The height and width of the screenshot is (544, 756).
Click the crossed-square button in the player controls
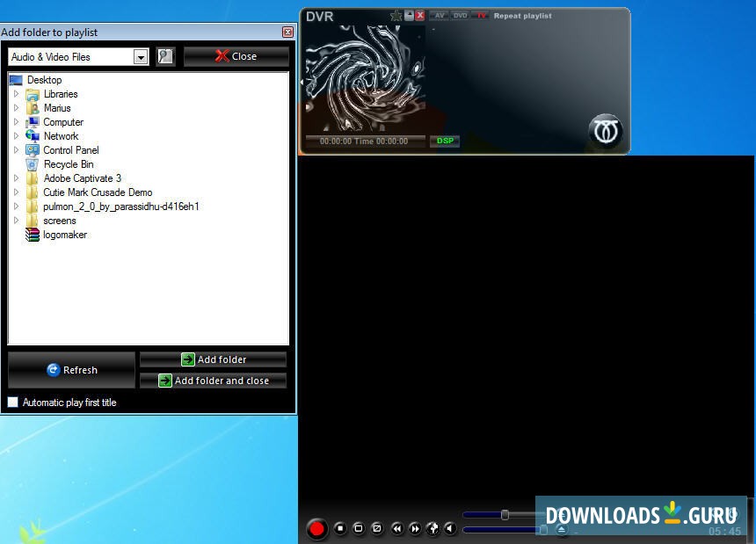coord(377,528)
